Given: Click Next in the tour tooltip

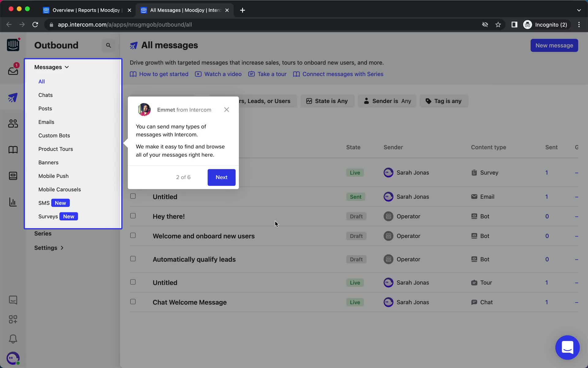Looking at the screenshot, I should coord(221,177).
